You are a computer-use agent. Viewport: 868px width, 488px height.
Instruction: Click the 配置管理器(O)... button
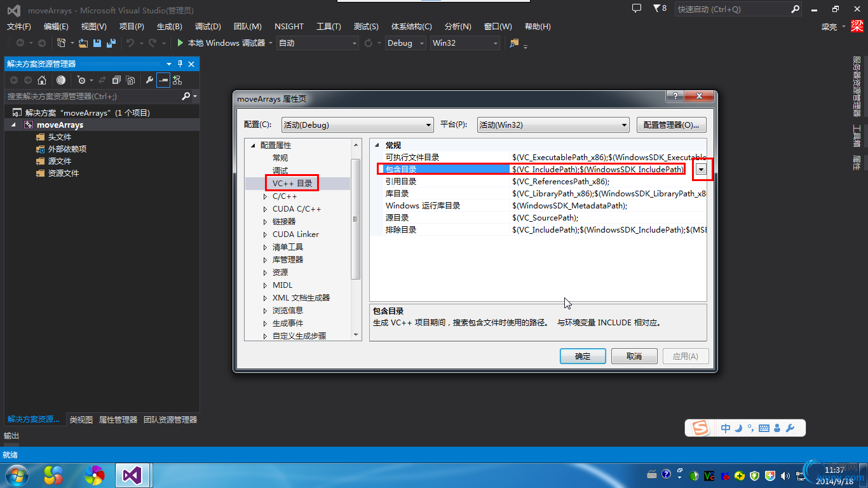point(672,125)
